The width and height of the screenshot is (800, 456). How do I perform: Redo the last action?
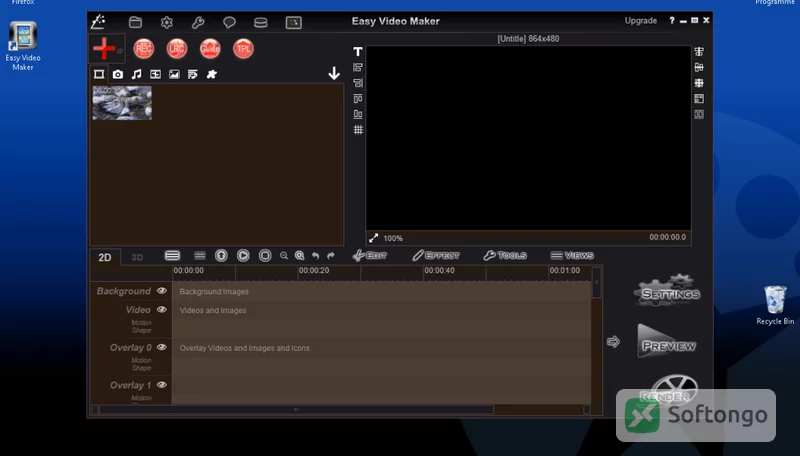coord(331,256)
